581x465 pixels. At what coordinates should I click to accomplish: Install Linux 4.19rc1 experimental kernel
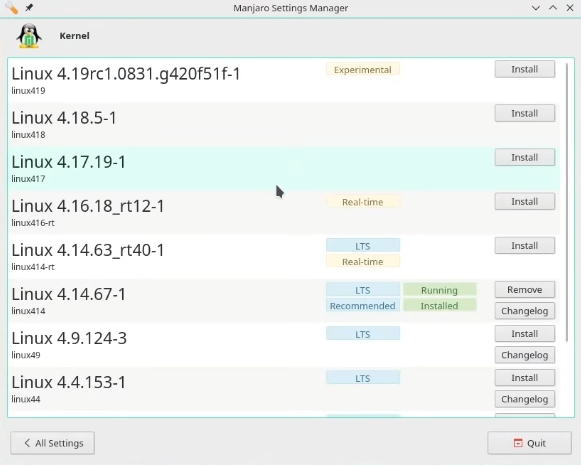(525, 69)
